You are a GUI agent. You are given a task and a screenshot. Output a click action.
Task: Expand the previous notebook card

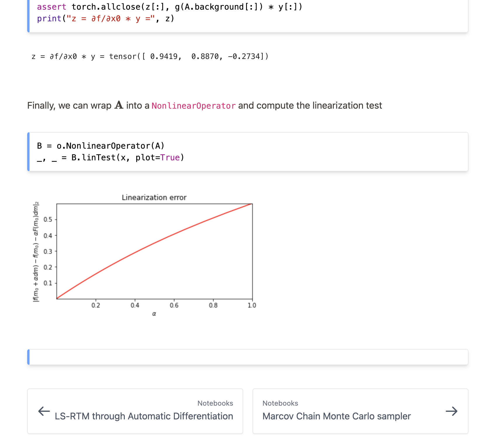pyautogui.click(x=135, y=411)
